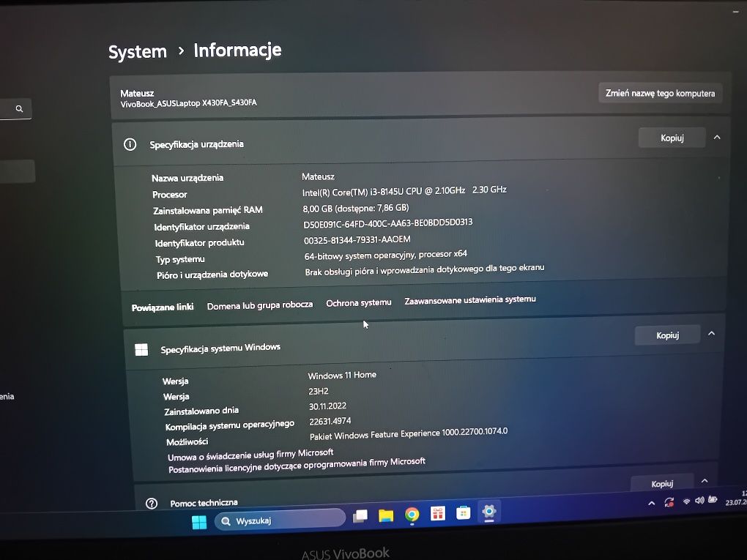This screenshot has width=747, height=560.
Task: Open the battery status tray icon
Action: coord(713,499)
